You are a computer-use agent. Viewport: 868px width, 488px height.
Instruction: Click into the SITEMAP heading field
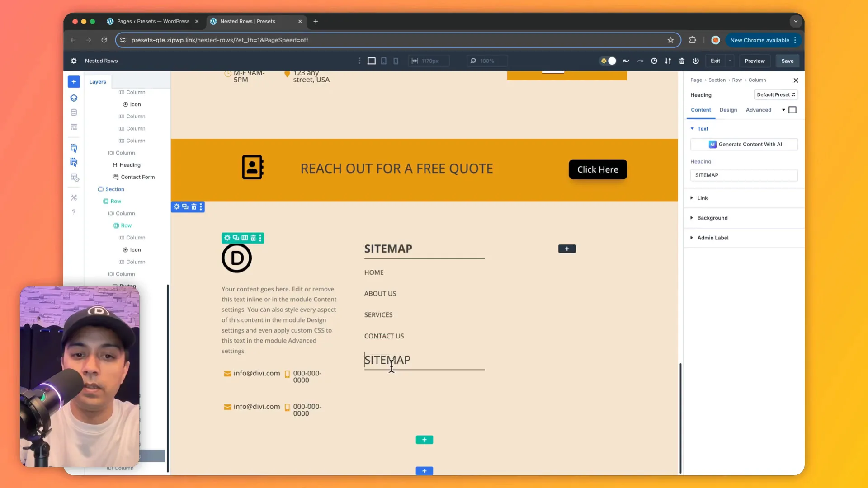click(744, 175)
